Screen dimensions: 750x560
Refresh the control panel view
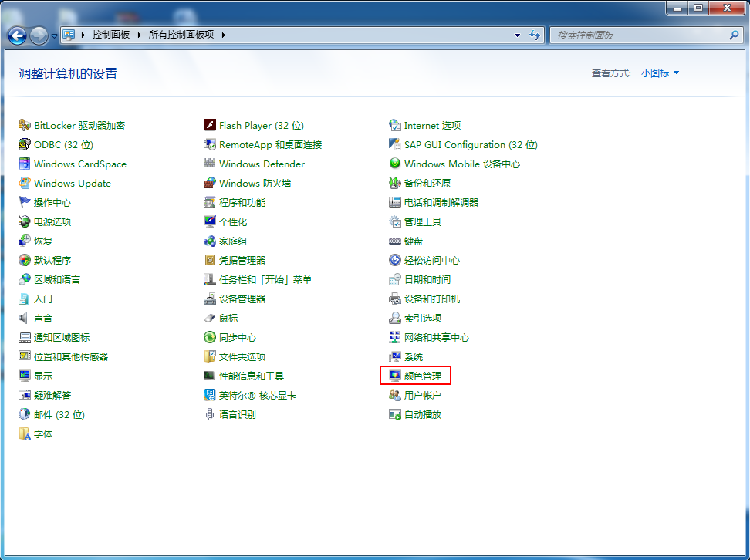534,35
